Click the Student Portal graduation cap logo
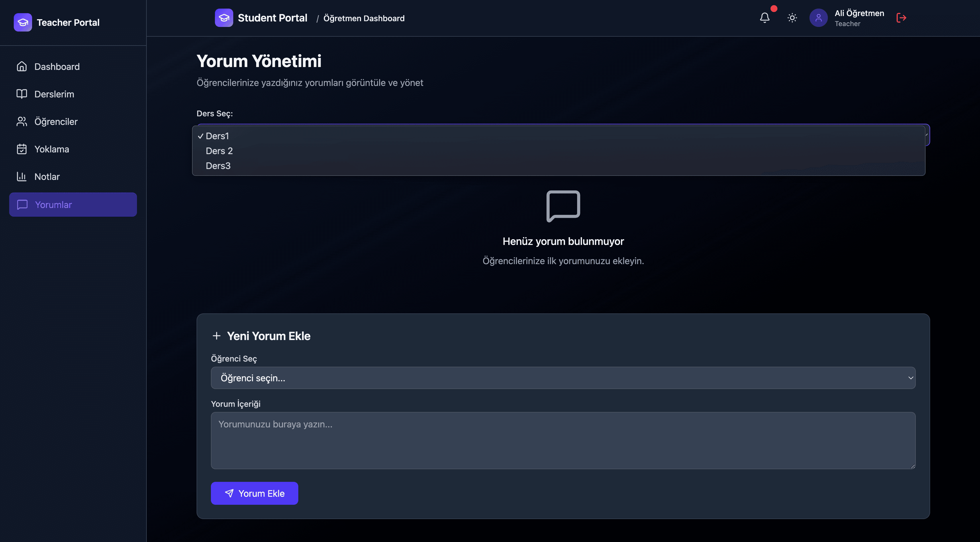The height and width of the screenshot is (542, 980). click(224, 18)
